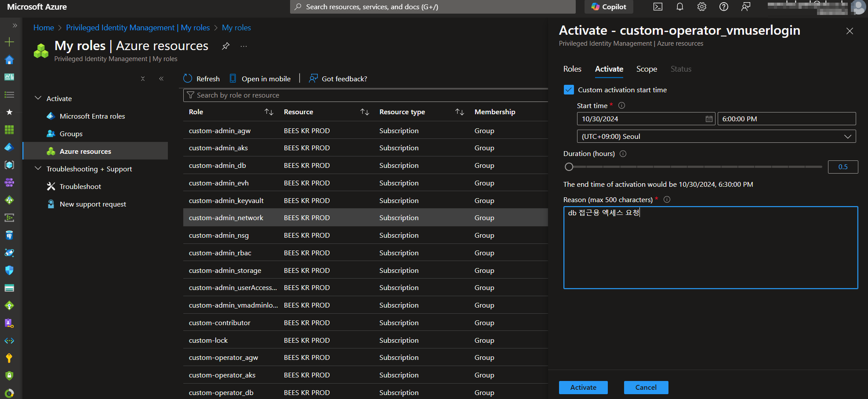Focus the top Azure search bar
This screenshot has height=399, width=868.
(x=432, y=7)
